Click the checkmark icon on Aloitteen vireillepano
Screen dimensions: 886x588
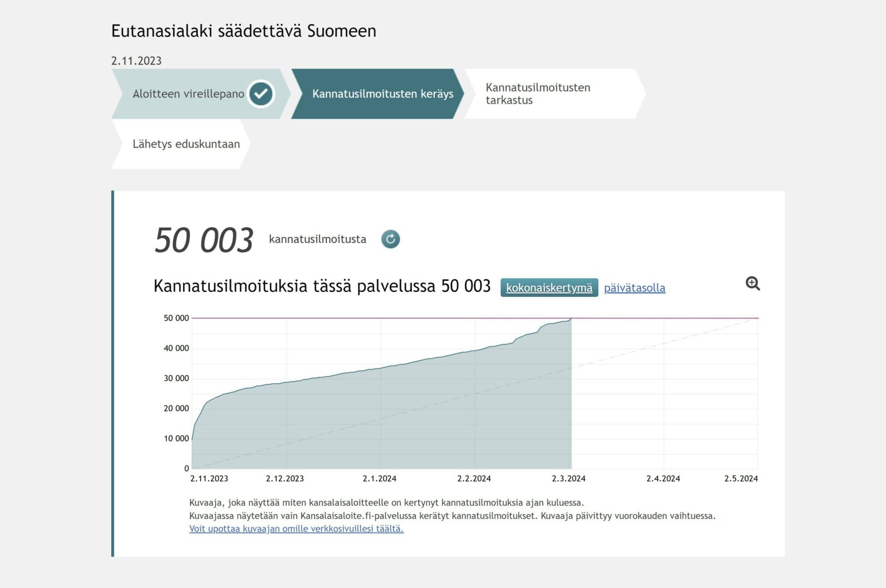pyautogui.click(x=261, y=94)
